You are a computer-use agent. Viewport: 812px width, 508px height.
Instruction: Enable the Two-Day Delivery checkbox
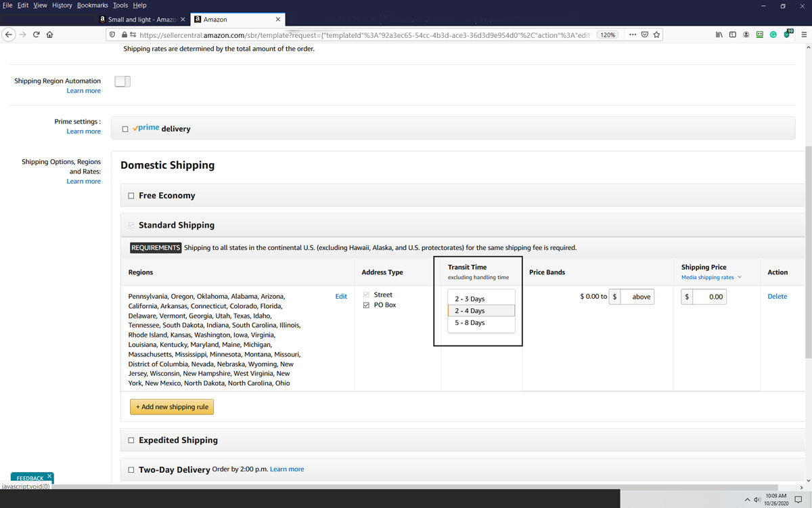point(131,469)
